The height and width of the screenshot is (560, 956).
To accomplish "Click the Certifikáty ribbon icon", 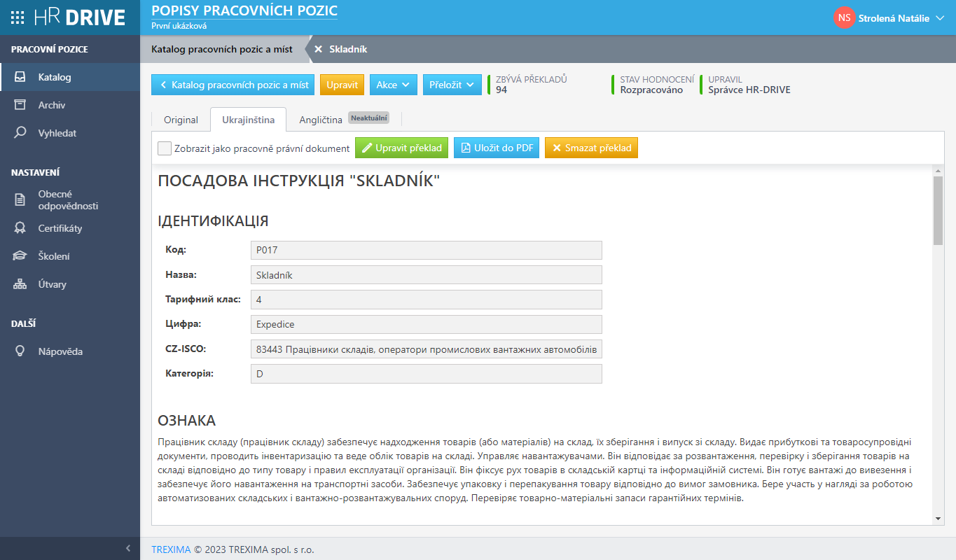I will [20, 228].
